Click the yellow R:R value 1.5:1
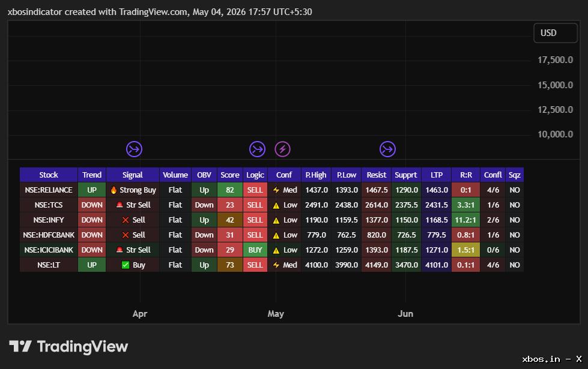 [x=466, y=250]
